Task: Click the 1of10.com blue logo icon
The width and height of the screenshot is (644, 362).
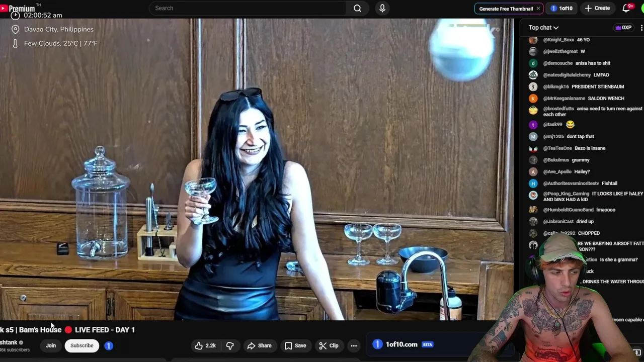Action: pos(377,344)
